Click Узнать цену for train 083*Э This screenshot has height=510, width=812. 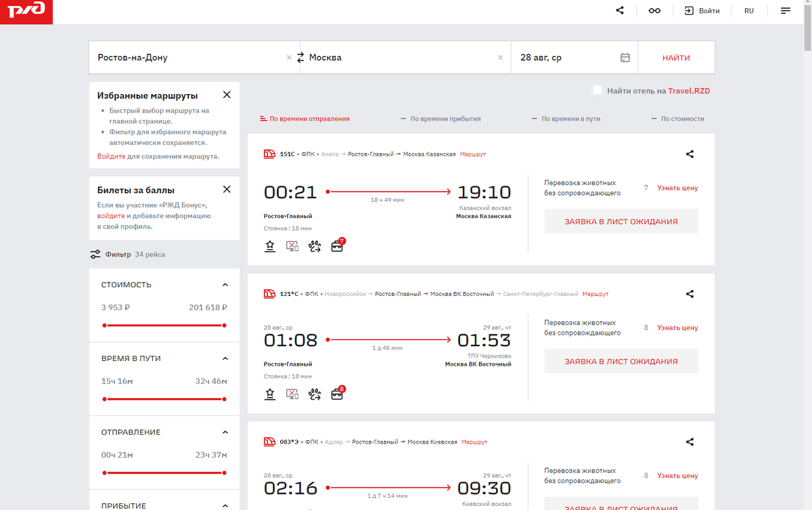pos(677,475)
